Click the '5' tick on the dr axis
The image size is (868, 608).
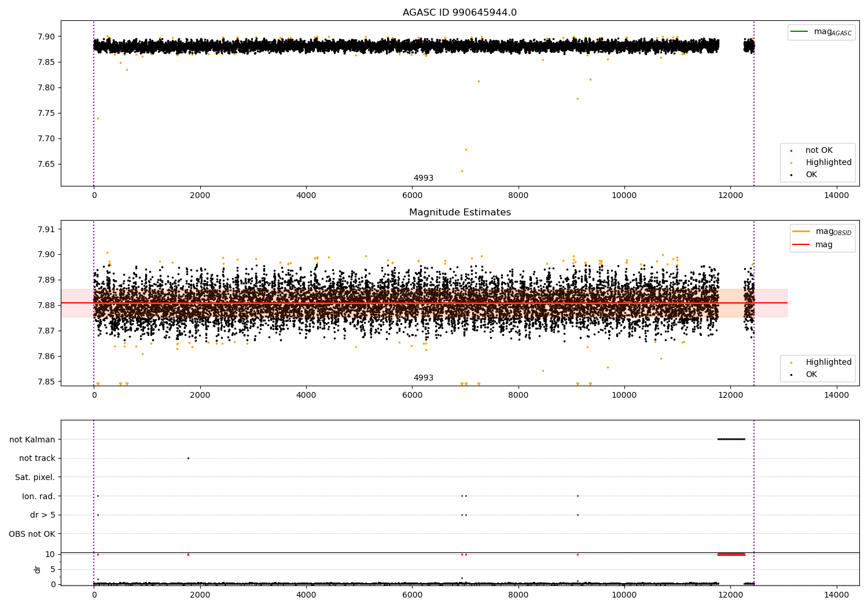point(53,570)
